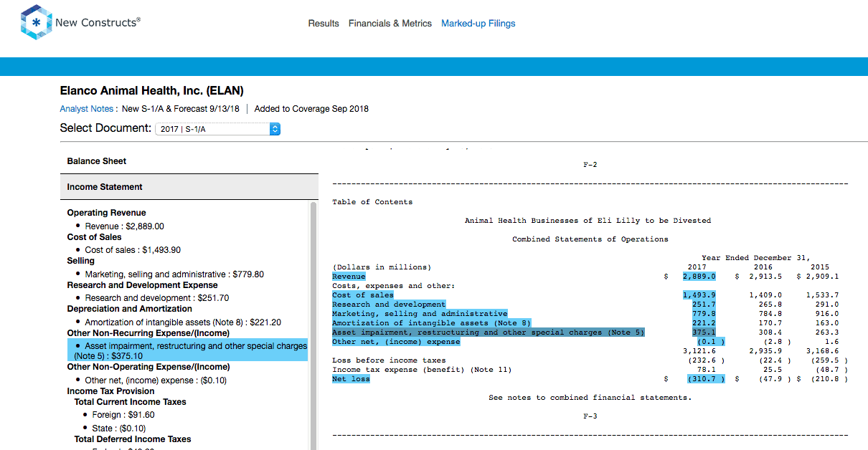This screenshot has width=868, height=450.
Task: Click the 'Depreciation and Amortization' heading
Action: click(x=130, y=309)
